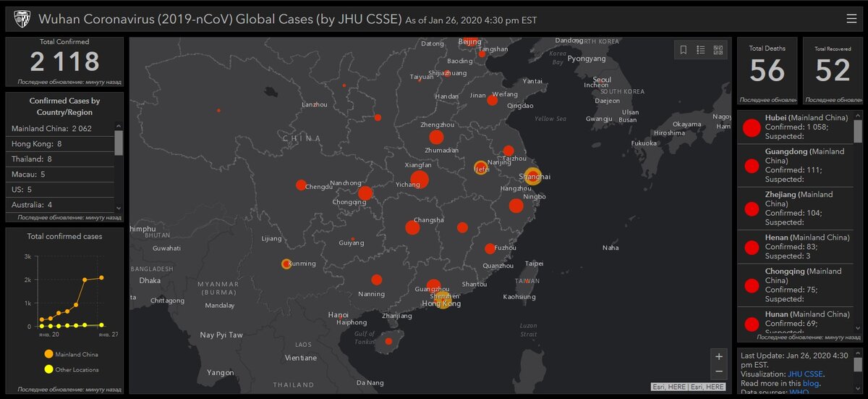Viewport: 868px width, 399px height.
Task: Select the Chongqing entry in the province list
Action: (x=796, y=285)
